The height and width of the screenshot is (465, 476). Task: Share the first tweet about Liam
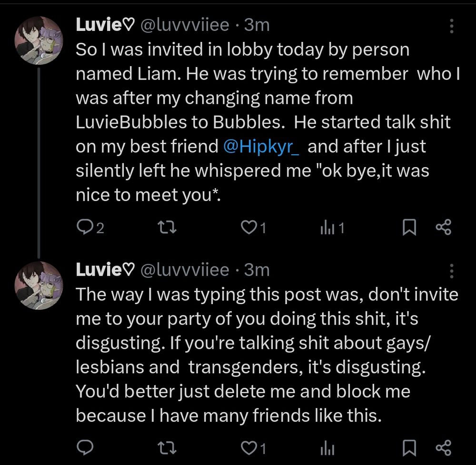click(443, 228)
